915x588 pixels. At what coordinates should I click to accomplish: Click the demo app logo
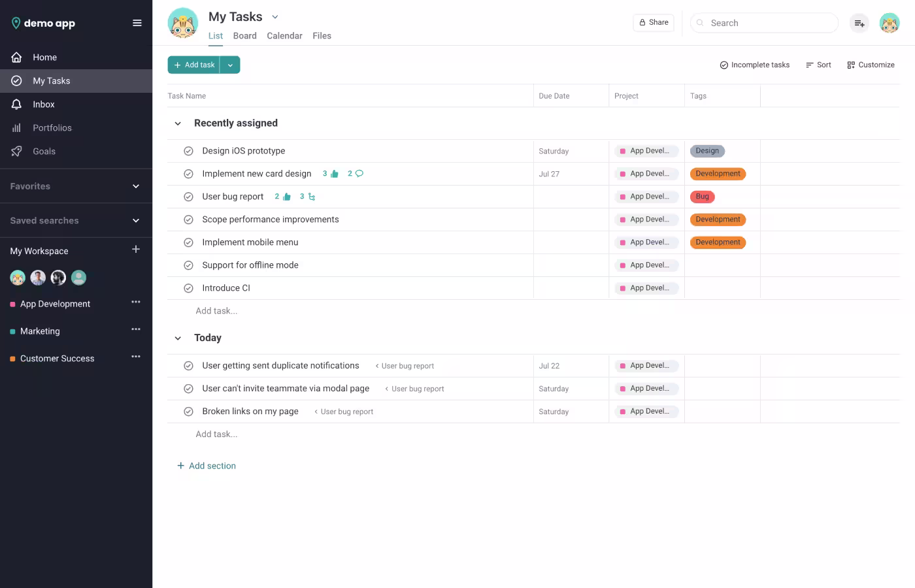43,23
